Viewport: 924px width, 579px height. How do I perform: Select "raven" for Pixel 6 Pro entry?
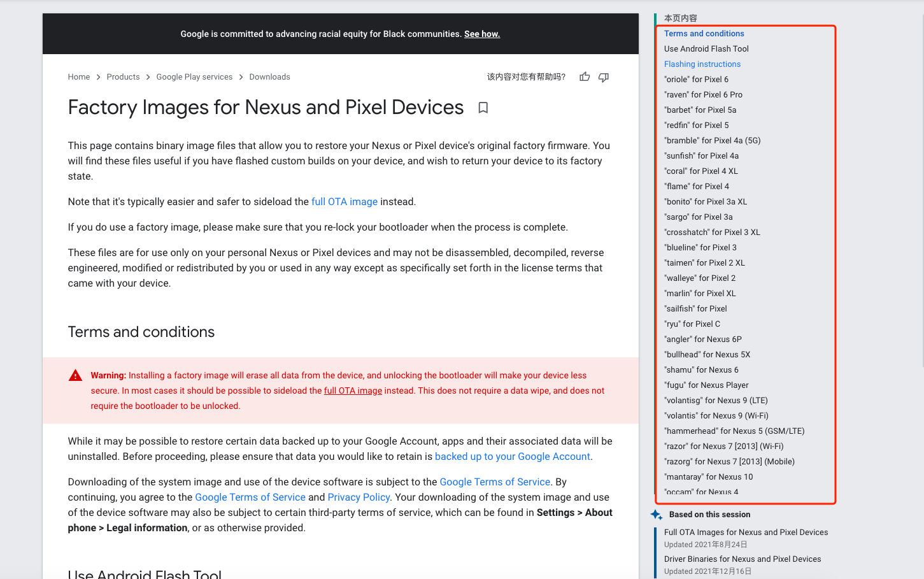pyautogui.click(x=703, y=95)
